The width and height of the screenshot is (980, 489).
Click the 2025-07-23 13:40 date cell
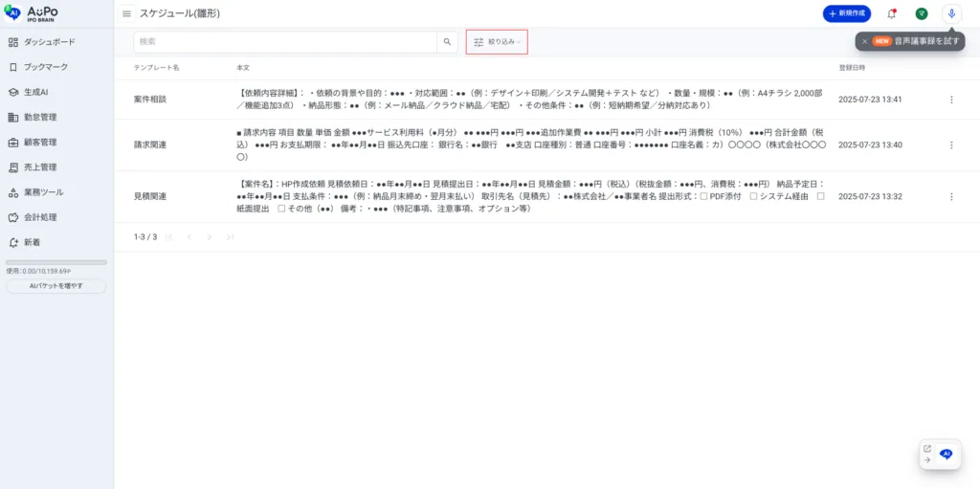point(870,144)
